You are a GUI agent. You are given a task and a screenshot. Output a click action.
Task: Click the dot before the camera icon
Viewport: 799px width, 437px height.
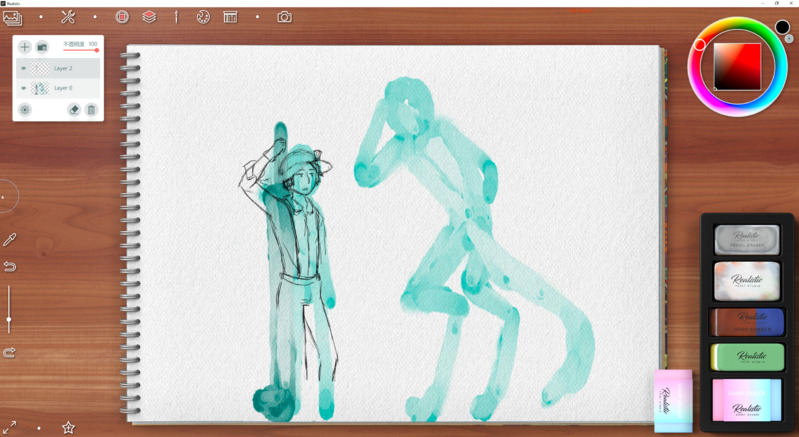257,17
